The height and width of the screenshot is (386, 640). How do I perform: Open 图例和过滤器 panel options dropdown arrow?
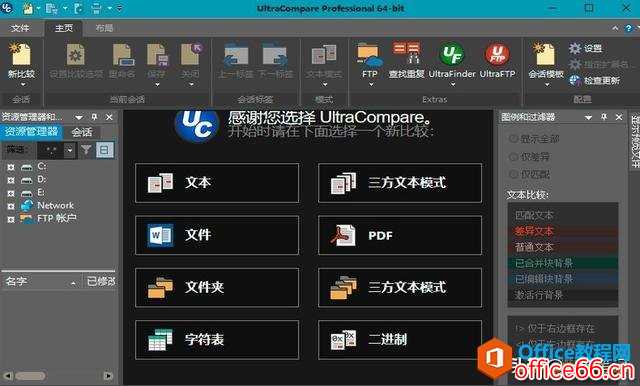click(x=588, y=118)
